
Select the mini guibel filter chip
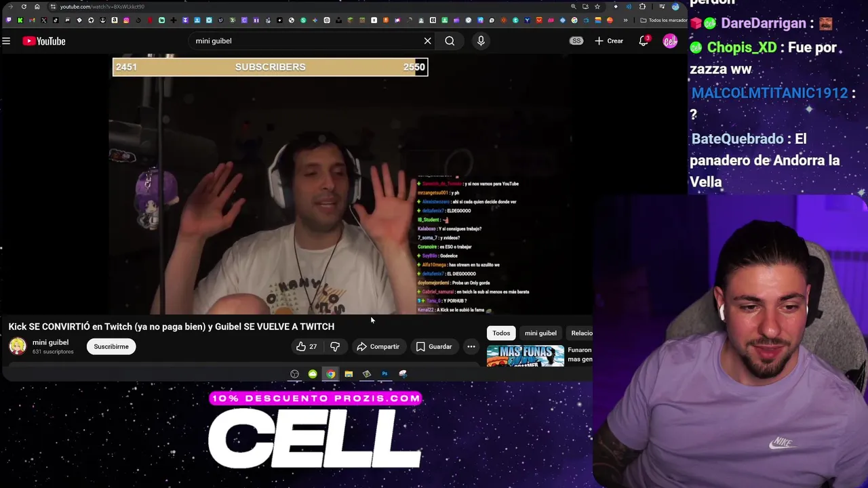click(540, 333)
